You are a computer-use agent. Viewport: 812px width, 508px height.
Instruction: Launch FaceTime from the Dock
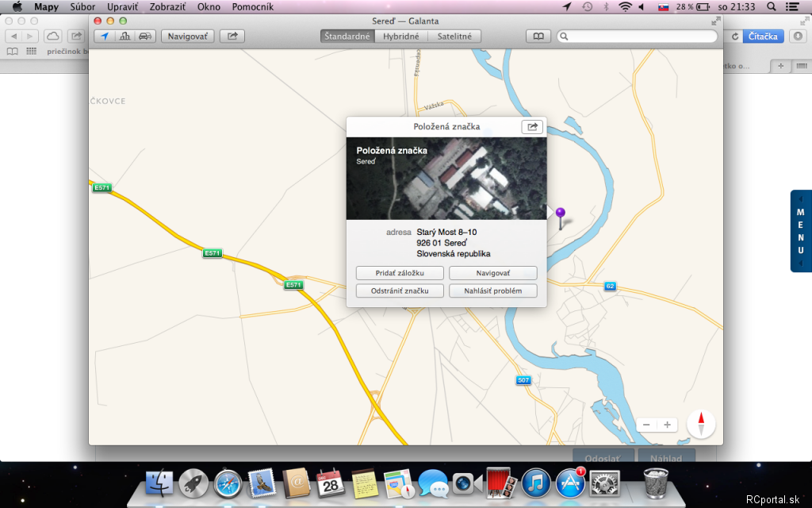point(466,483)
